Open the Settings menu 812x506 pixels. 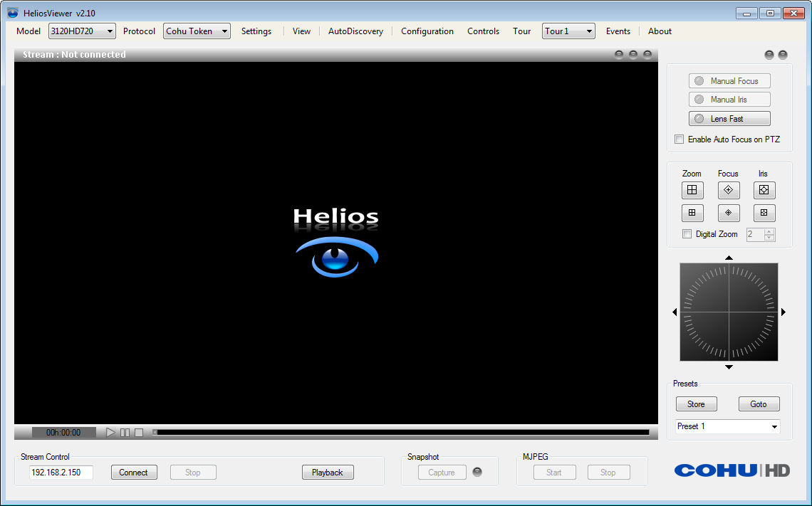[256, 31]
